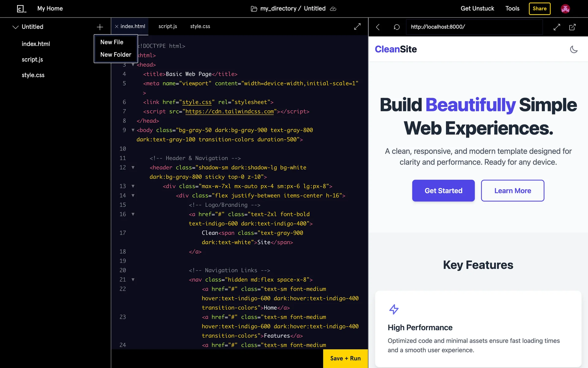Click the preview back arrow

pos(378,27)
